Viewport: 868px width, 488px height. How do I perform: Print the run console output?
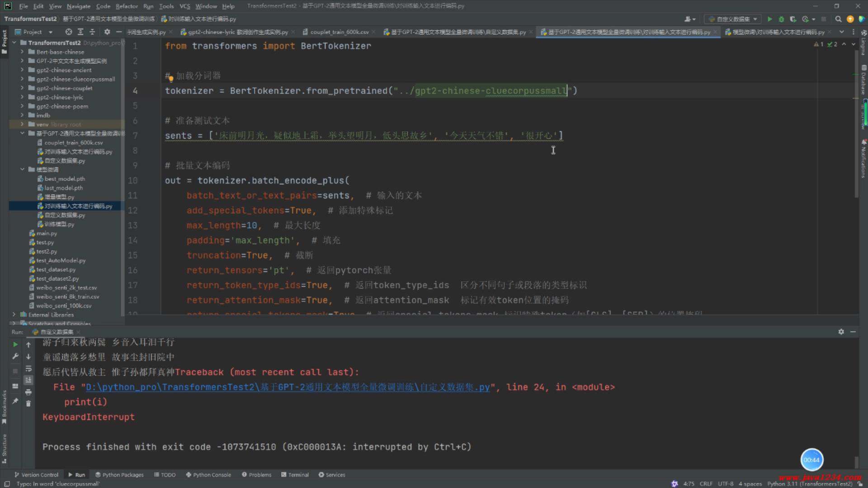28,392
